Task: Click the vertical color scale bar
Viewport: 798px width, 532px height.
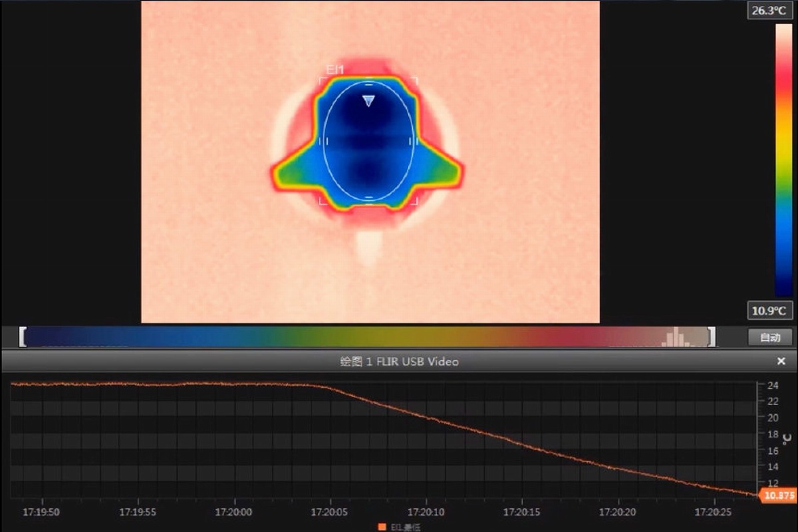Action: click(783, 160)
